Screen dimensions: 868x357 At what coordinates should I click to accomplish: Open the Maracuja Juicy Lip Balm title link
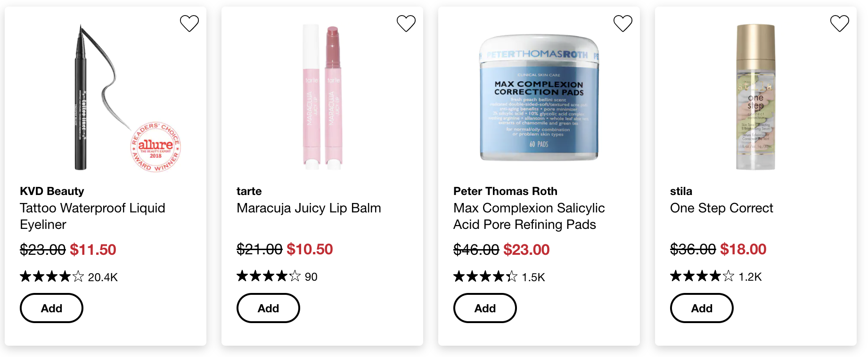[309, 208]
